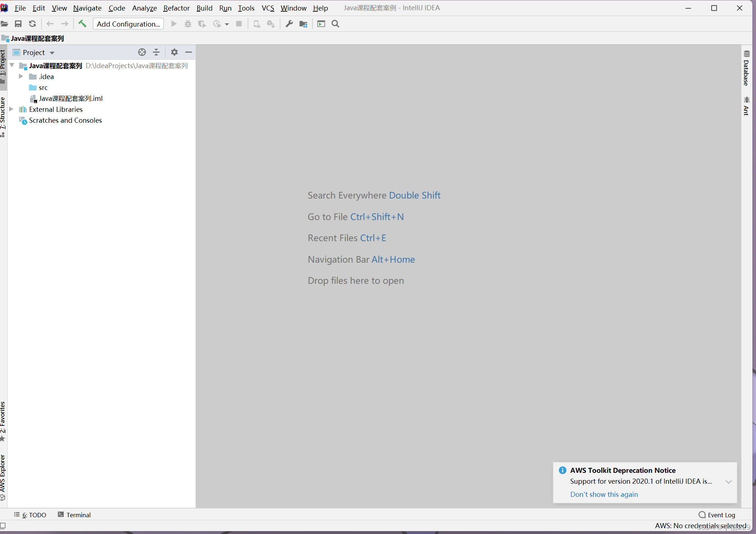Click the Build Project hammer icon
This screenshot has height=534, width=756.
tap(82, 24)
